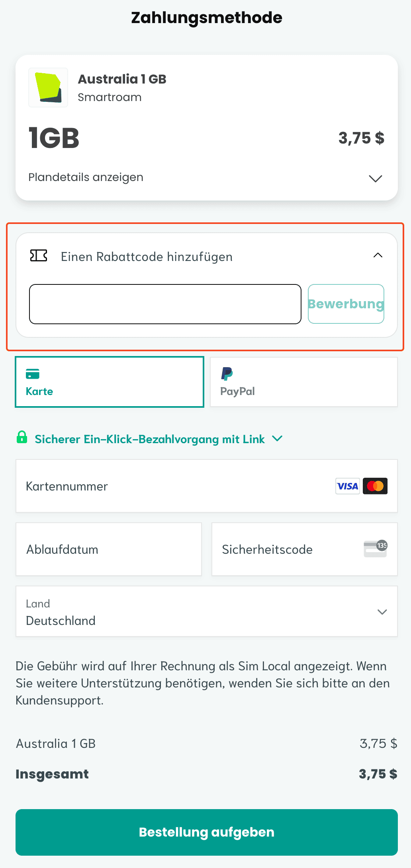Click the green secure lock icon
Screen dimensions: 411x868
pyautogui.click(x=22, y=437)
